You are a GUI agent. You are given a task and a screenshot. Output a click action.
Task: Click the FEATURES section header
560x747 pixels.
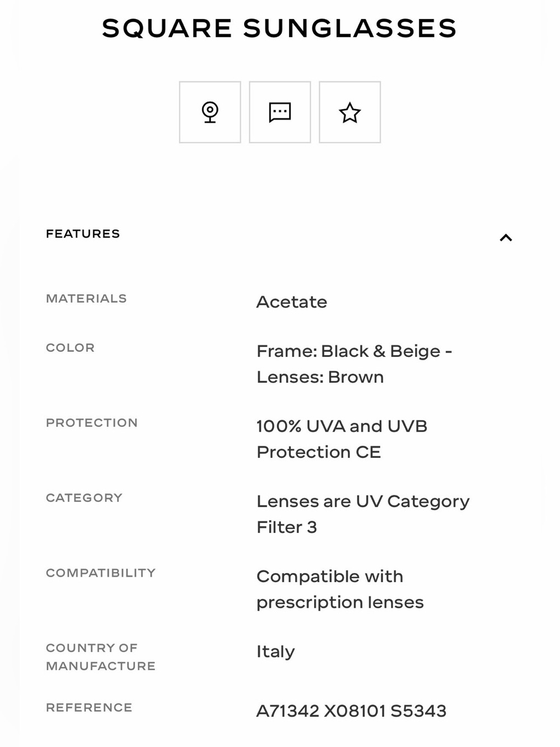[x=83, y=234]
